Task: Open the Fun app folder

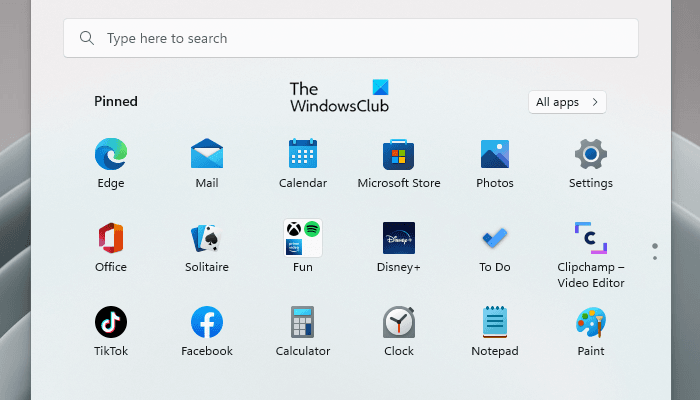Action: [x=303, y=238]
